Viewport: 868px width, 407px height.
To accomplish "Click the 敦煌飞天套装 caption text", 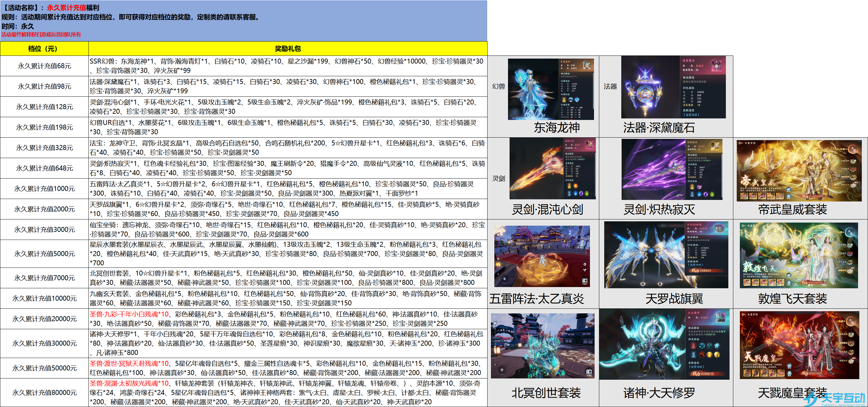I will (x=793, y=299).
